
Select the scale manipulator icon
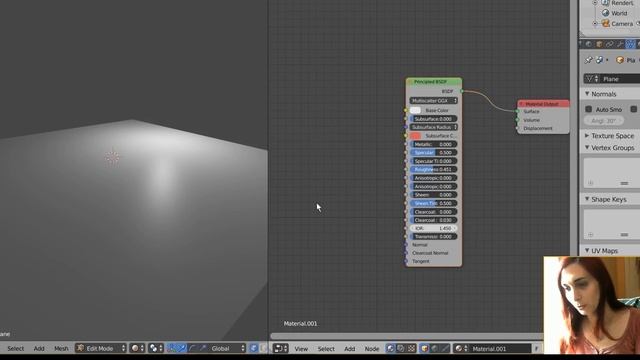[x=202, y=349]
